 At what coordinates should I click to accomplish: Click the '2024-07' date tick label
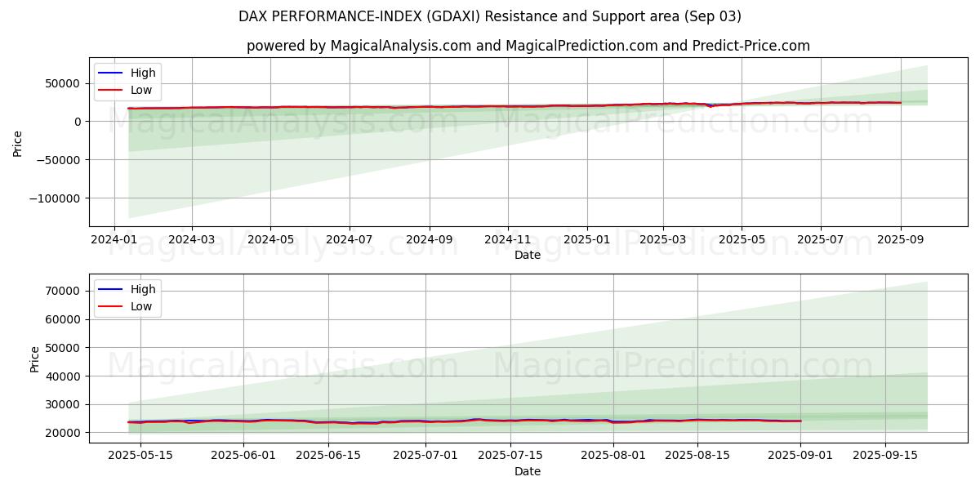click(x=350, y=240)
